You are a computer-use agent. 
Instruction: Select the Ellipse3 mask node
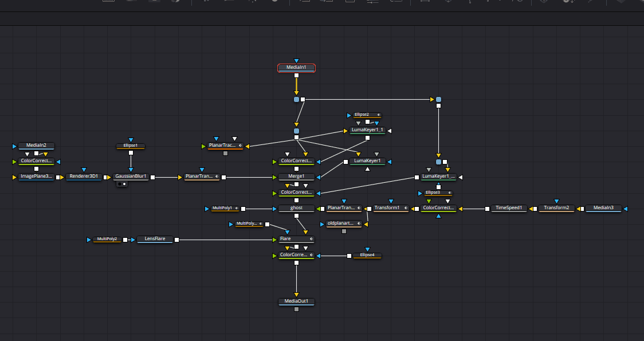[x=438, y=193]
